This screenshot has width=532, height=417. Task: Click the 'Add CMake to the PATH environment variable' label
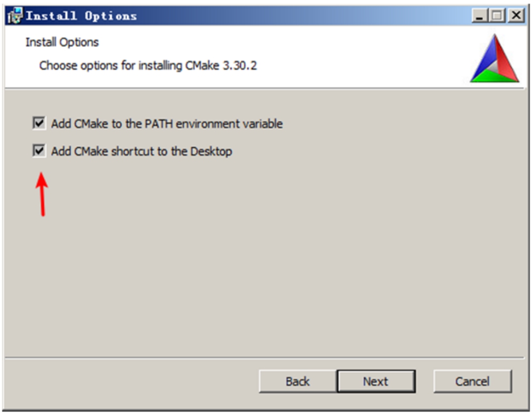pos(167,124)
